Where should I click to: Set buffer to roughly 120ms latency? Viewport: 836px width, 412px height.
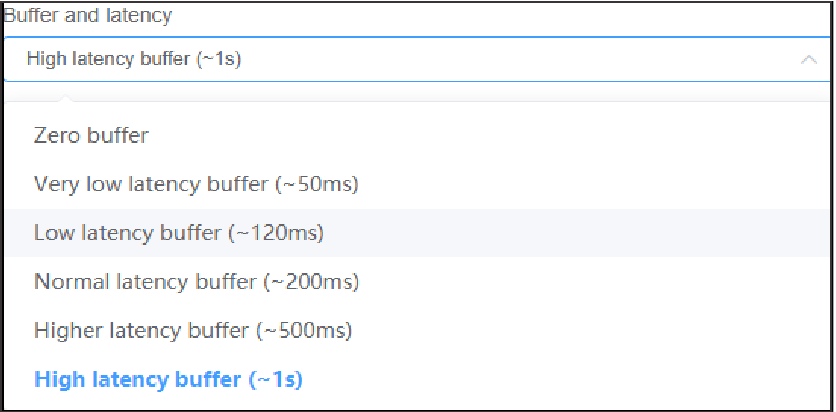(179, 233)
